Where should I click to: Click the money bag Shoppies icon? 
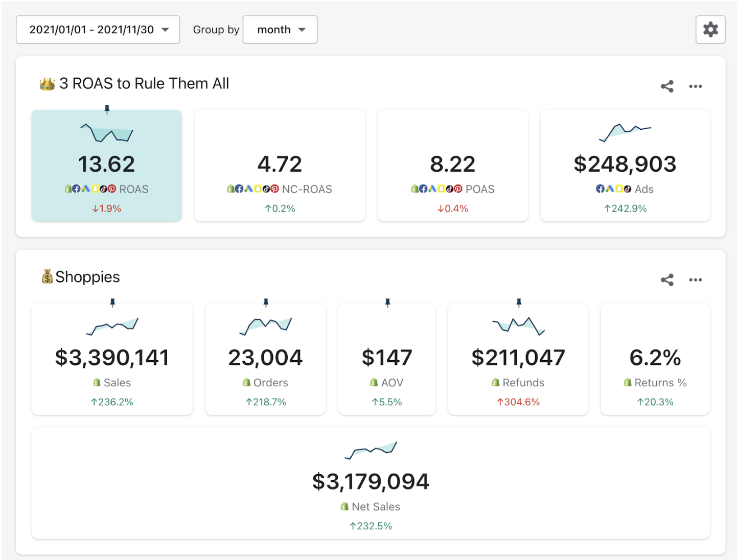47,277
